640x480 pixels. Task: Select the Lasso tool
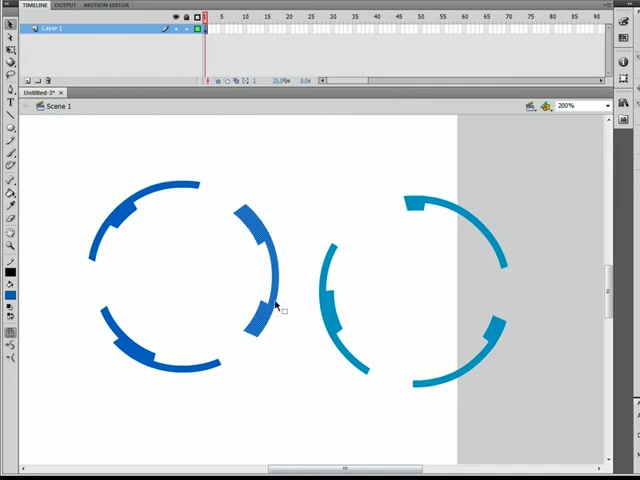pyautogui.click(x=10, y=75)
